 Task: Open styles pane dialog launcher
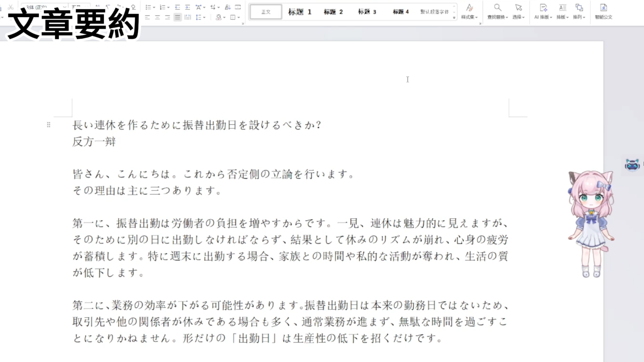(480, 23)
